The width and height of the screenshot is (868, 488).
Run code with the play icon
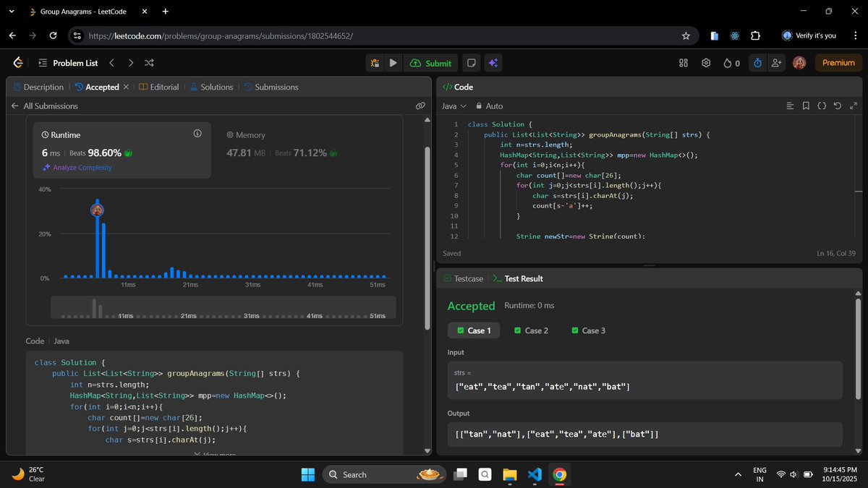click(393, 63)
